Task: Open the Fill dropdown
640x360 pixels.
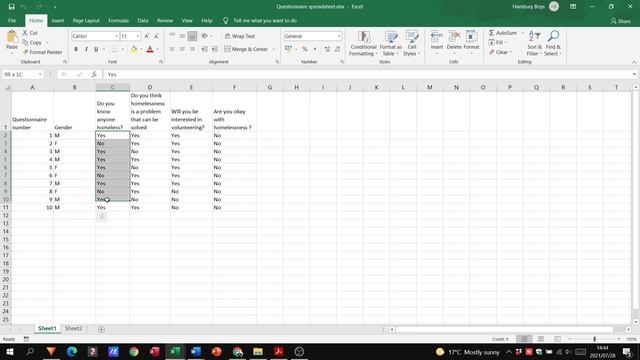Action: point(497,42)
